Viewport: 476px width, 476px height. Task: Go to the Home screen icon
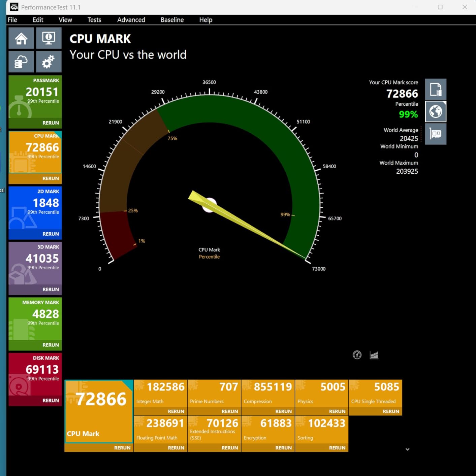coord(21,38)
